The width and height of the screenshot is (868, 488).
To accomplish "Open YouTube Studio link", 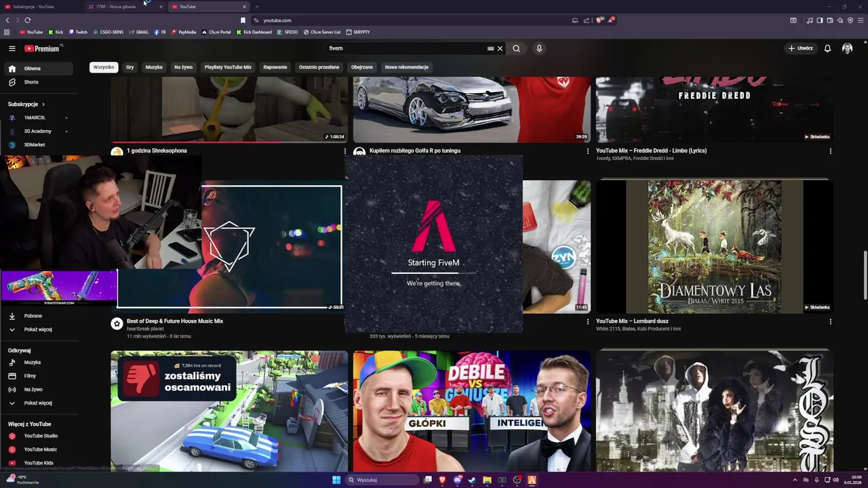I will click(39, 436).
